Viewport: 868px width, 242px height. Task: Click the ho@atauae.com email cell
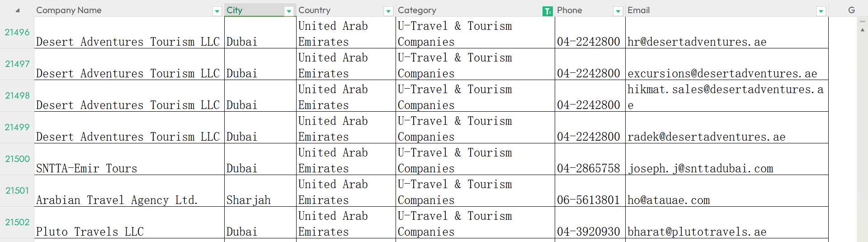727,191
